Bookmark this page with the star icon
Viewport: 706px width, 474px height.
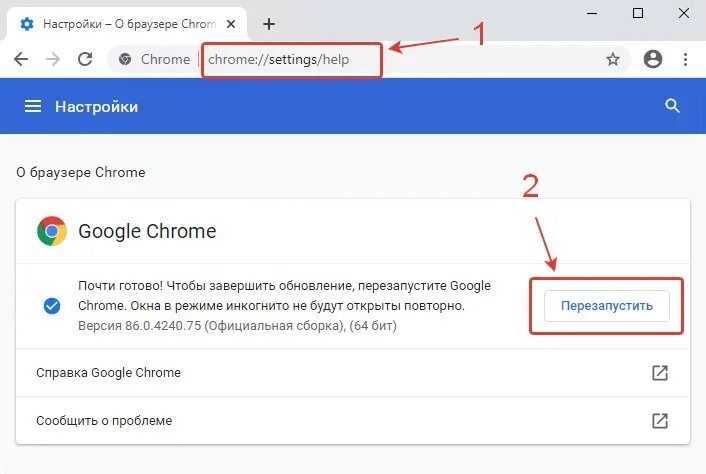pos(613,59)
